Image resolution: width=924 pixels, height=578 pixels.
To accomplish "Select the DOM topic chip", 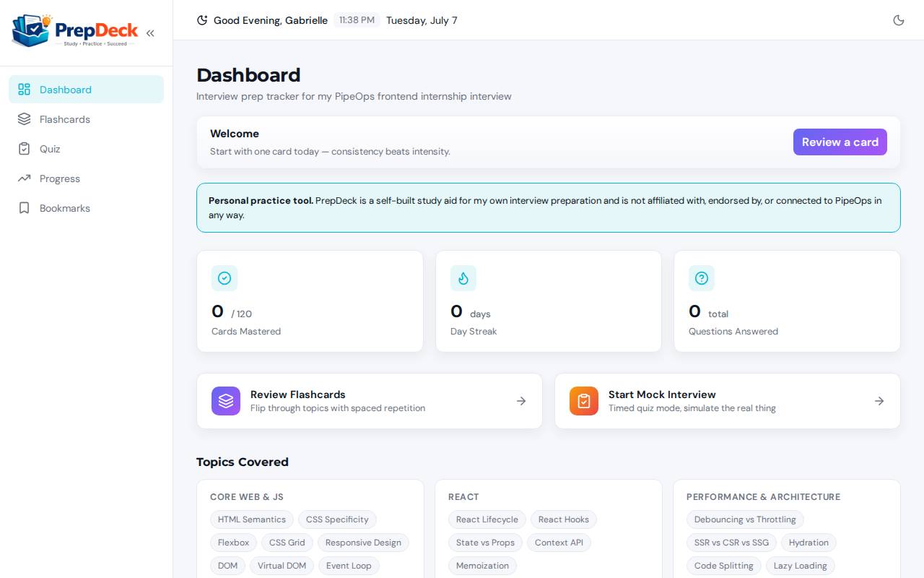I will (x=227, y=566).
